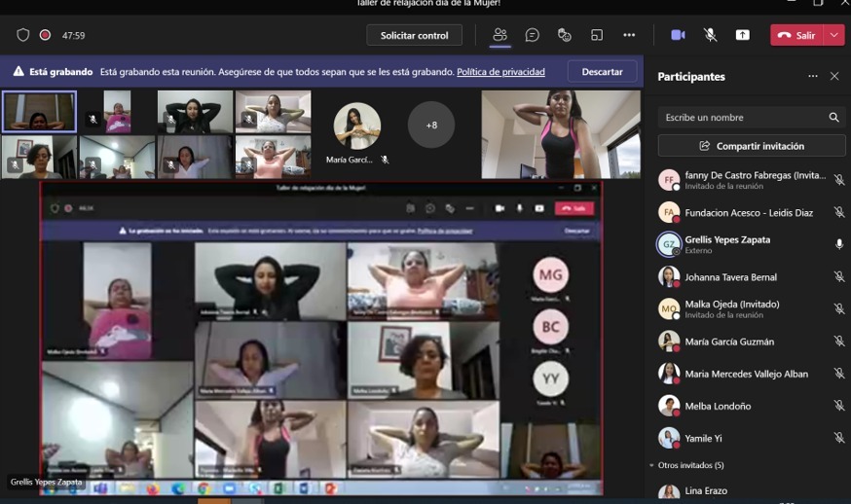Click the Compartir invitación button
851x504 pixels.
[752, 146]
